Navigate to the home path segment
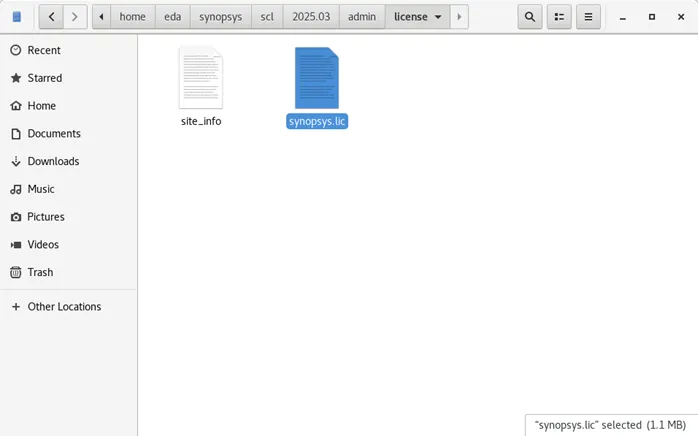Viewport: 698px width, 436px height. 132,17
